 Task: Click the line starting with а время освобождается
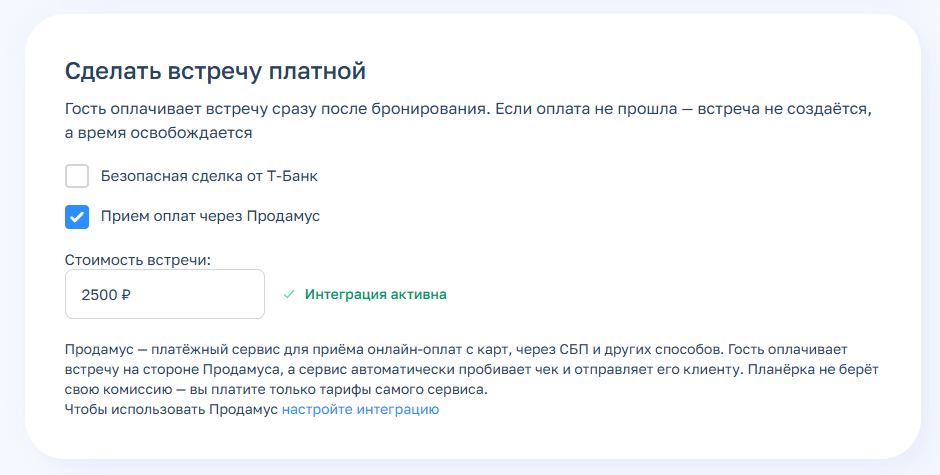(x=158, y=132)
